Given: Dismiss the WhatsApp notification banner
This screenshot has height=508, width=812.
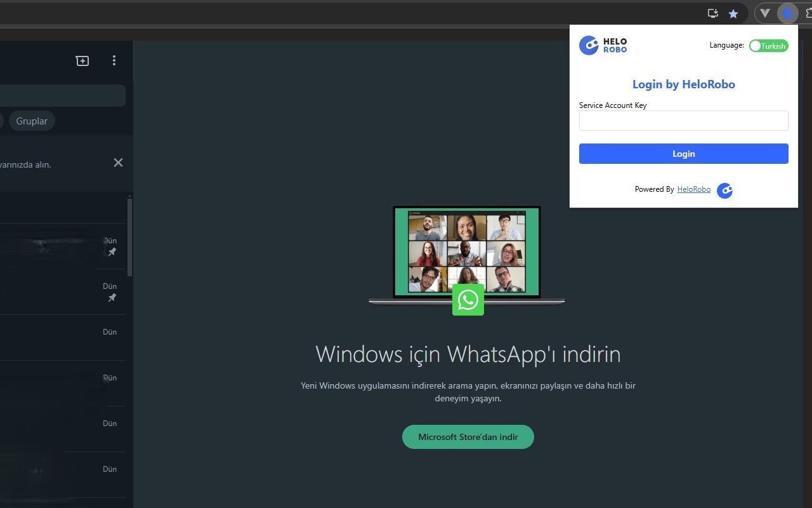Looking at the screenshot, I should click(x=118, y=163).
